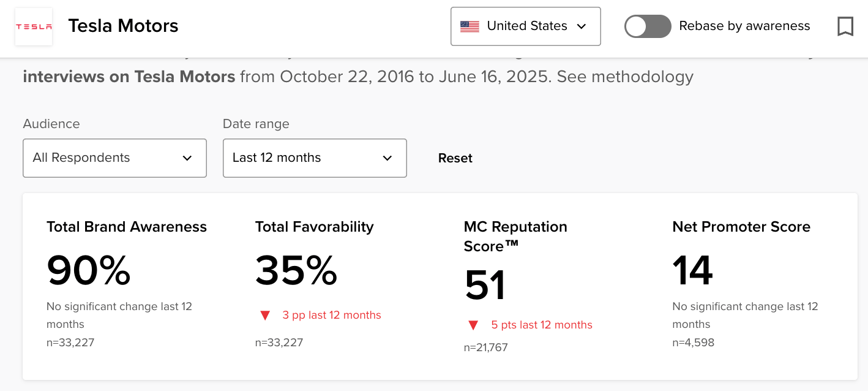Click the Net Promoter Score value 14

(x=692, y=270)
